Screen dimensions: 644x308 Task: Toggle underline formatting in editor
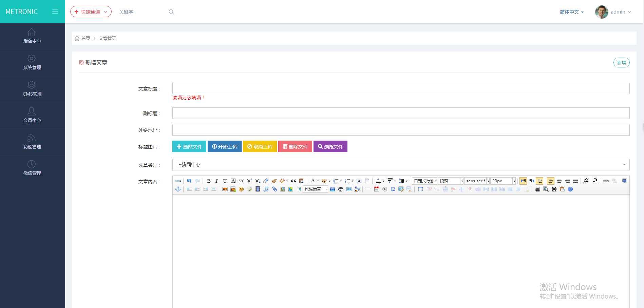(x=225, y=181)
